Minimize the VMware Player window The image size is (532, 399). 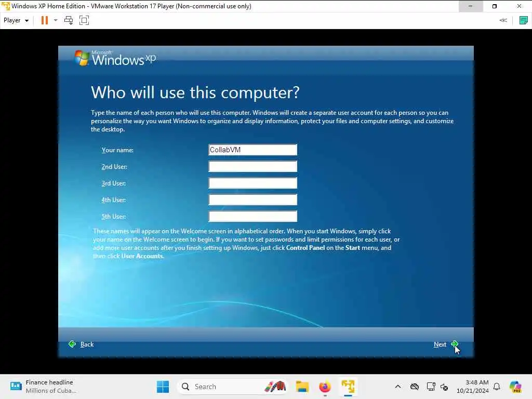point(471,6)
